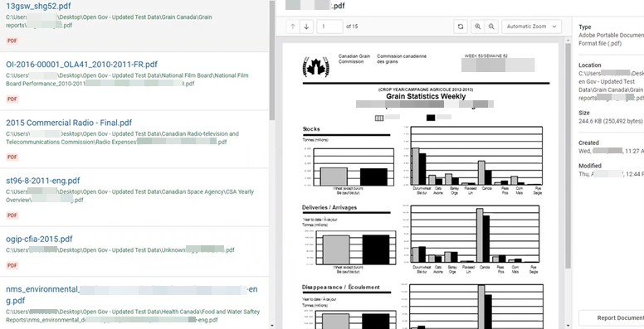Open OI-2016-00001_OLA41_2010-2011-FR.pdf result

click(81, 65)
